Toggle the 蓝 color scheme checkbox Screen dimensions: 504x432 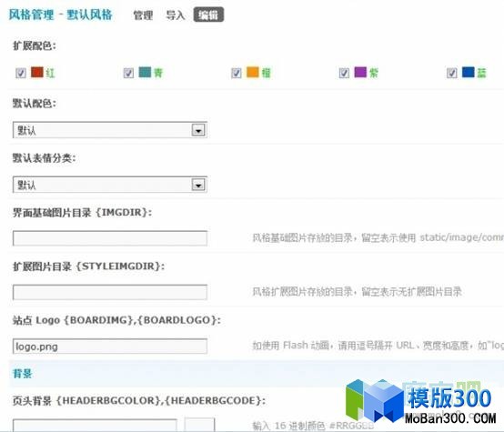[451, 73]
